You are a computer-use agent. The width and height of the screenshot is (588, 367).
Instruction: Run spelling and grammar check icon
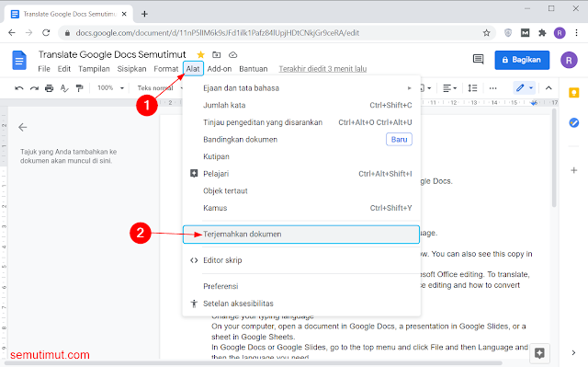pos(64,88)
